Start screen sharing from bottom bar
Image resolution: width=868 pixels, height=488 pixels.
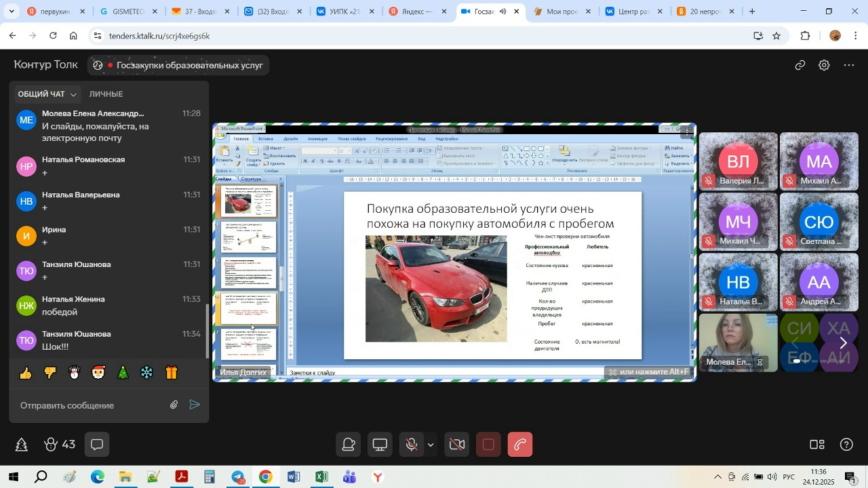click(380, 445)
